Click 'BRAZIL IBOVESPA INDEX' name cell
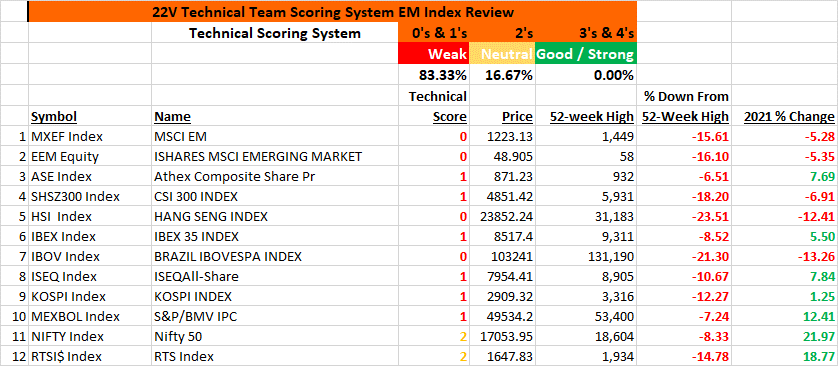Viewport: 838px width, 366px height. tap(275, 256)
